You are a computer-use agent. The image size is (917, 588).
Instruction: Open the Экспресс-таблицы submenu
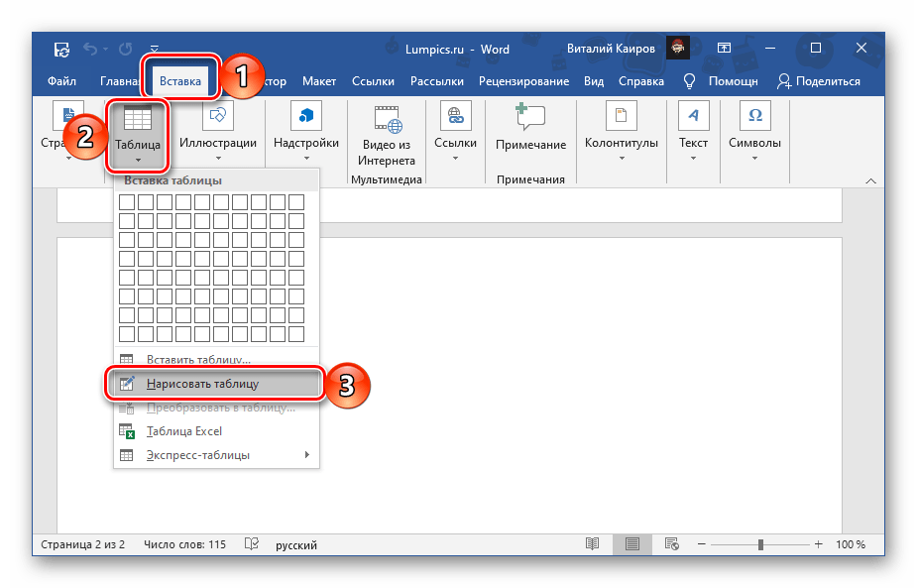(216, 455)
